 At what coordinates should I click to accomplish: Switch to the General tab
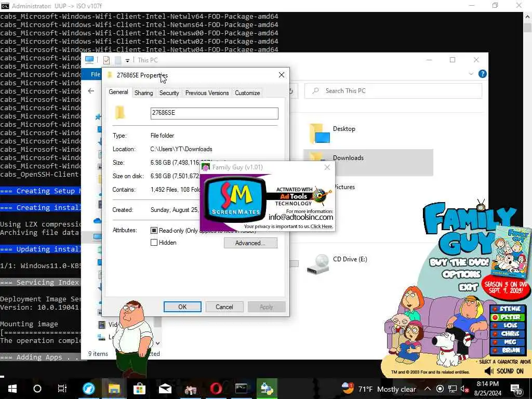tap(118, 92)
